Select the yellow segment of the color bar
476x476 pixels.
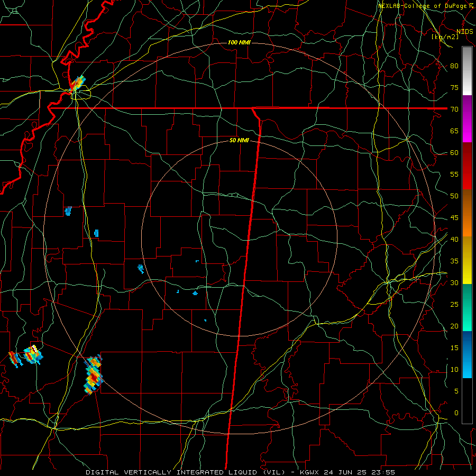(467, 260)
